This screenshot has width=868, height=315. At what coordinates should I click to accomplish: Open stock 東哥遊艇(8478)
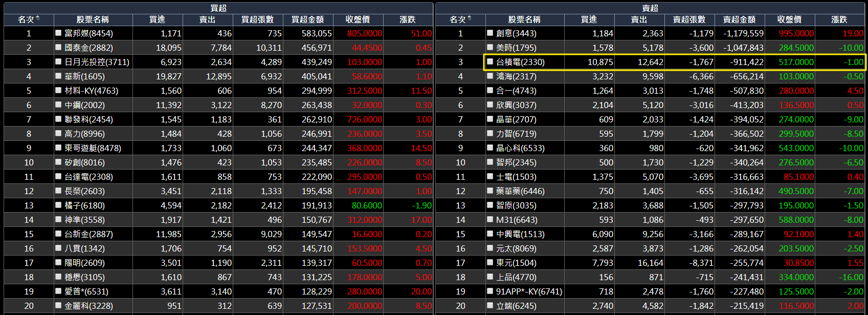(93, 148)
